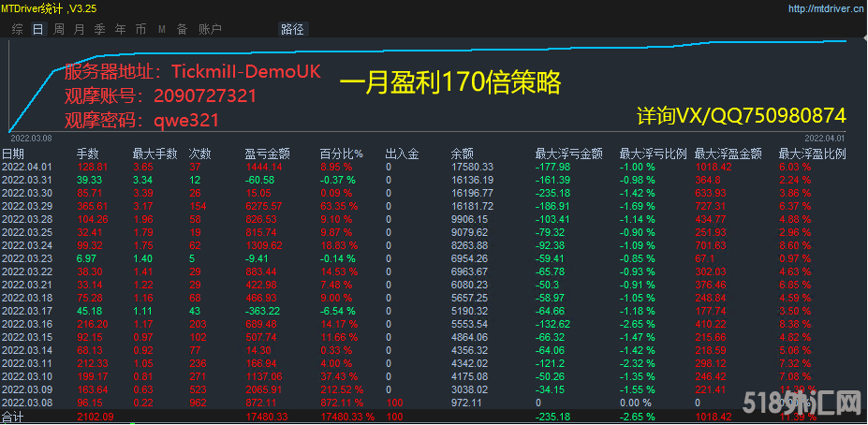Screen dimensions: 868x425
Task: Switch to the 综 summary tab
Action: pos(17,29)
